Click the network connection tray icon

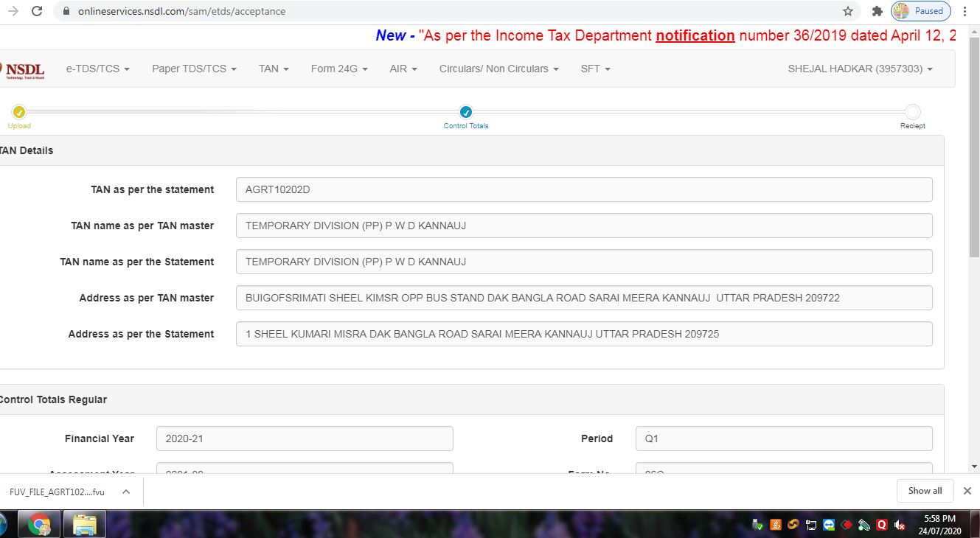pyautogui.click(x=810, y=525)
